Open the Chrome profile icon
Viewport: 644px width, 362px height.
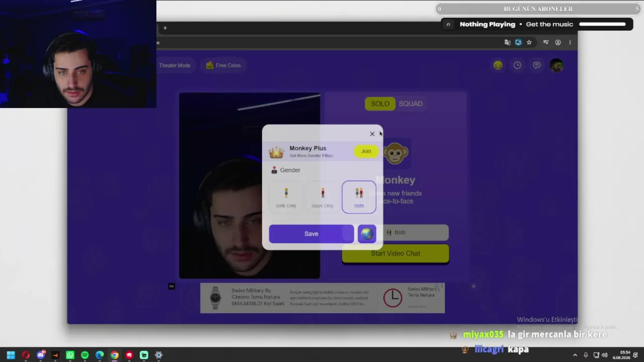tap(558, 43)
